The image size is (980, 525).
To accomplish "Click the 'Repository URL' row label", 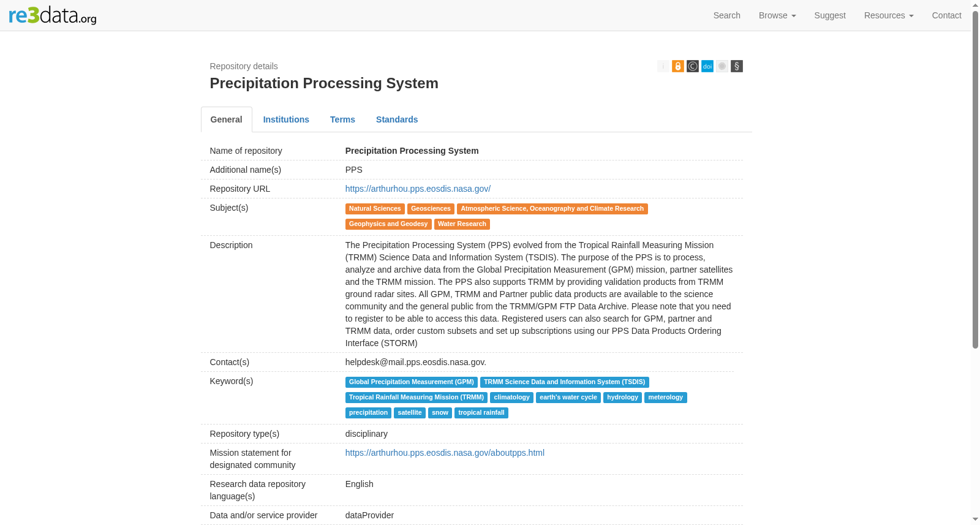I will (x=240, y=189).
